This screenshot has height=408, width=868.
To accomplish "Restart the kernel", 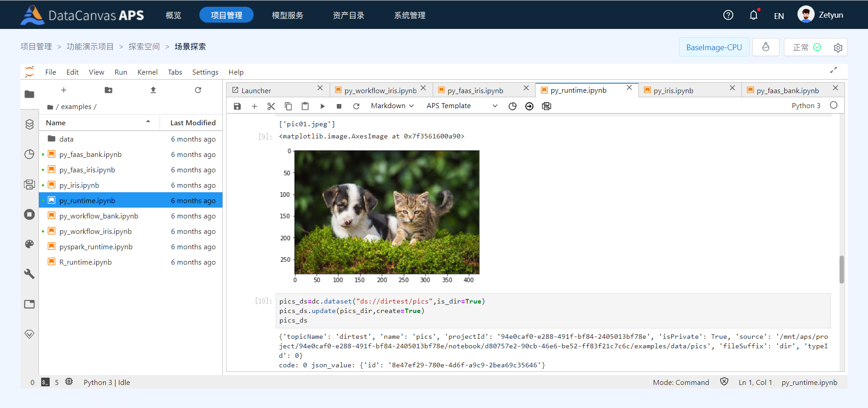I will click(356, 106).
